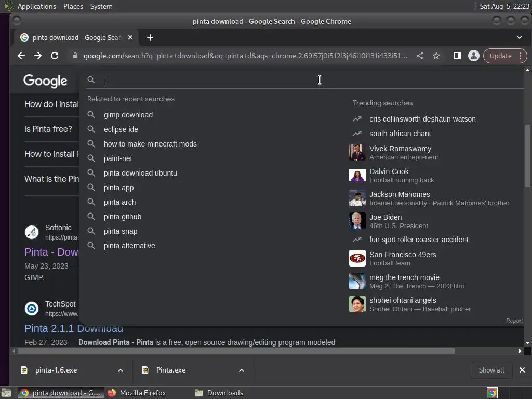Select trending meg the trench movie
The width and height of the screenshot is (532, 399).
[x=417, y=281]
